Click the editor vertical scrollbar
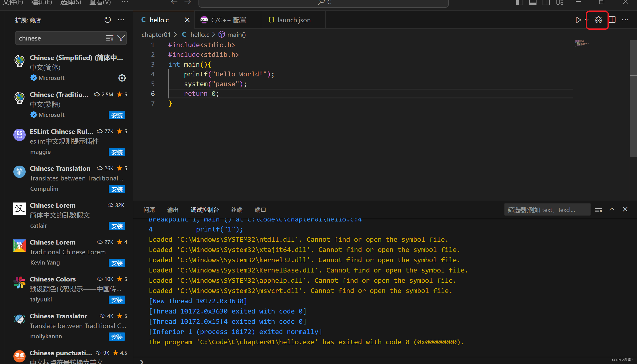Screen dimensions: 637x364 coord(633,98)
